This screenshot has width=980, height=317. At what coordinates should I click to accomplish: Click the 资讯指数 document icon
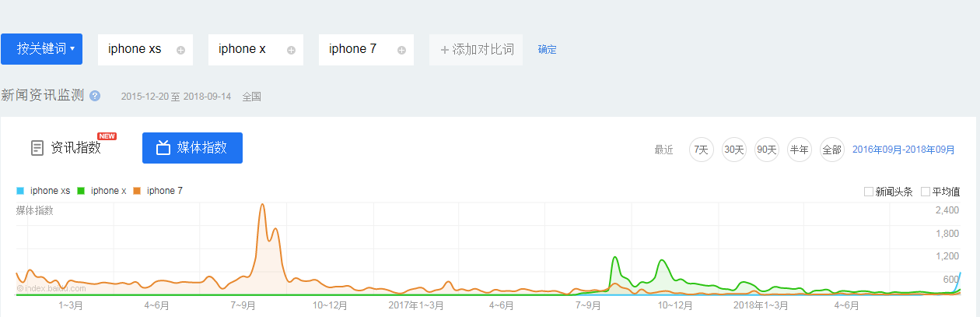tap(37, 148)
